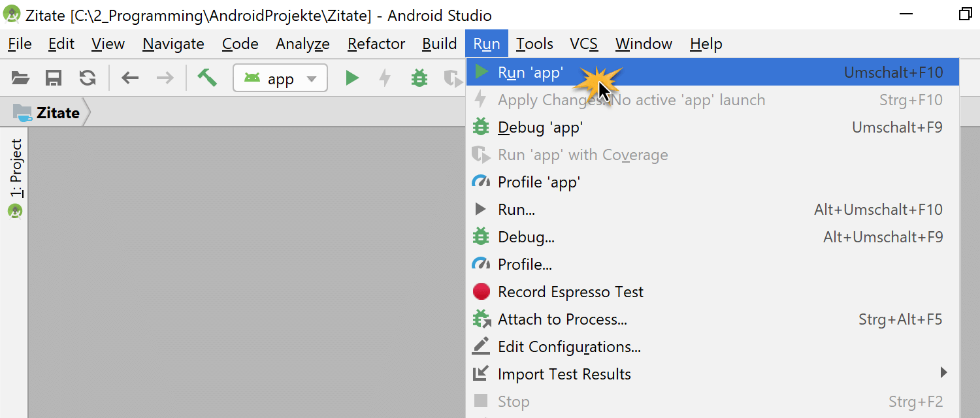
Task: Click the Open folder toolbar icon
Action: [21, 78]
